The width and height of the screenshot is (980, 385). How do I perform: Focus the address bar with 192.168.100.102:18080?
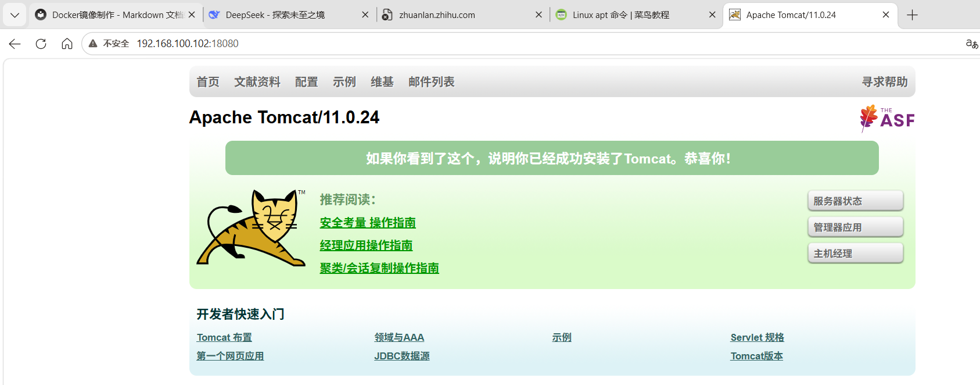coord(188,44)
